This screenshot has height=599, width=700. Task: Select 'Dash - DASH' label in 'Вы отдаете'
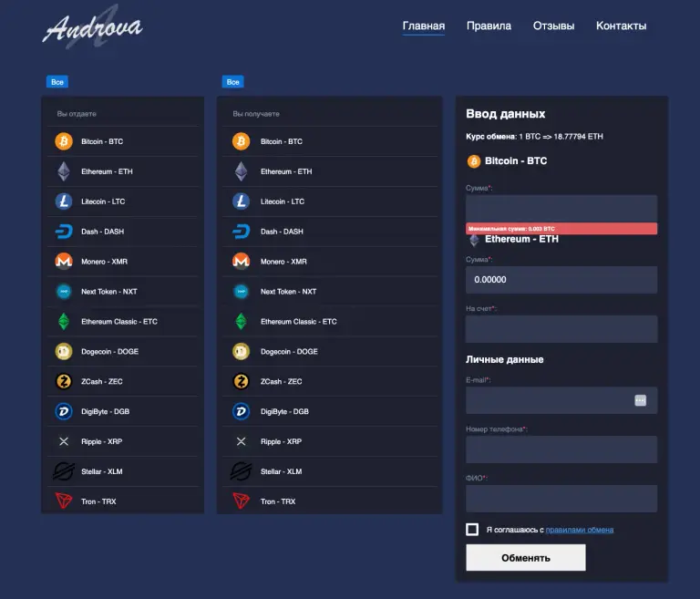tap(103, 232)
